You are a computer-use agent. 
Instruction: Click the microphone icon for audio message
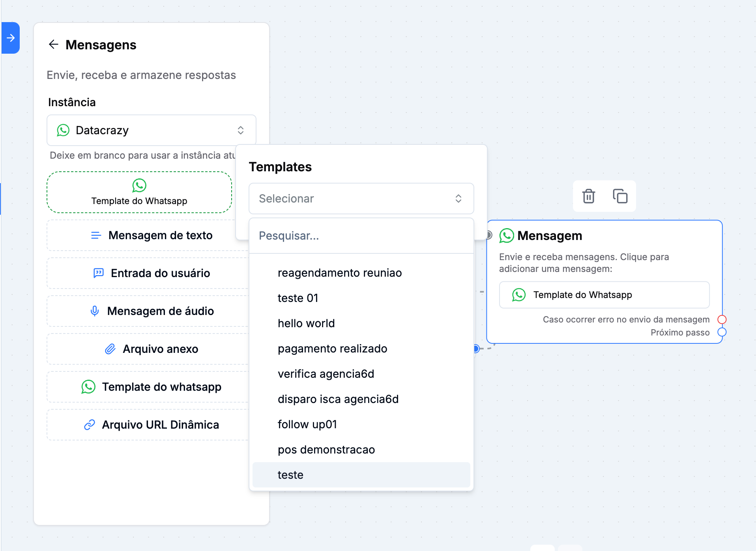(x=95, y=311)
